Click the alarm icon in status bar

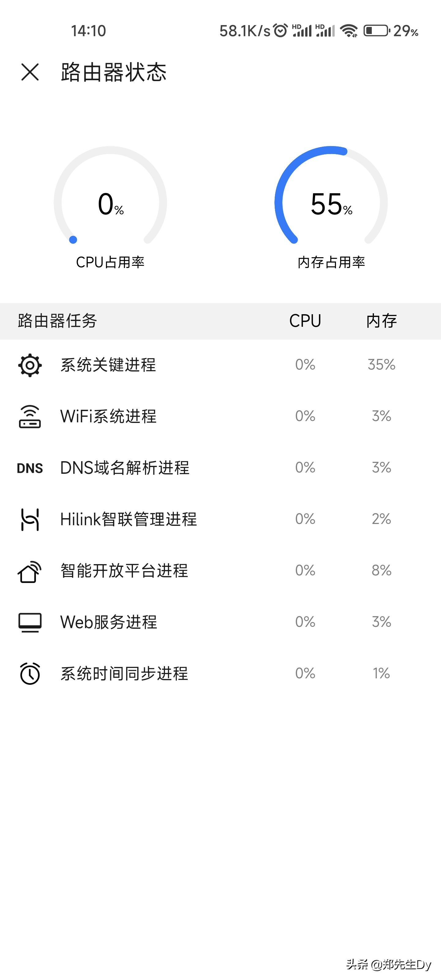point(280,30)
